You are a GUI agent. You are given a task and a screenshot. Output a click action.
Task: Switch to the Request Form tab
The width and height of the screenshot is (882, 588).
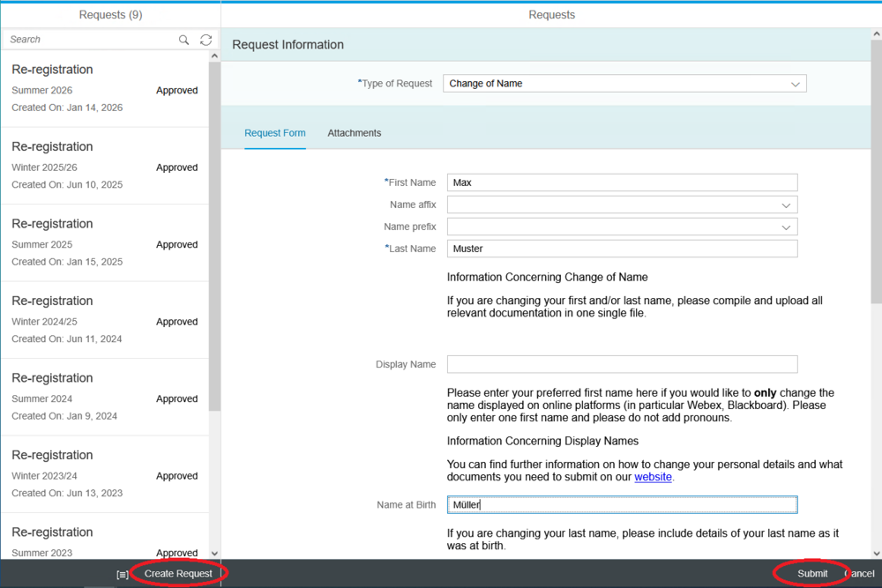point(275,133)
